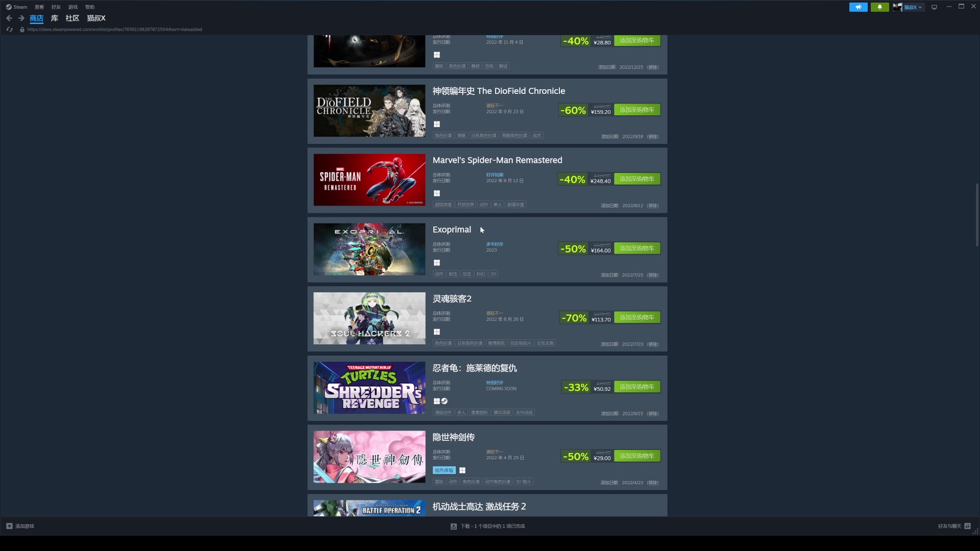Click the page scrollbar thumb
The height and width of the screenshot is (551, 980).
(x=977, y=214)
